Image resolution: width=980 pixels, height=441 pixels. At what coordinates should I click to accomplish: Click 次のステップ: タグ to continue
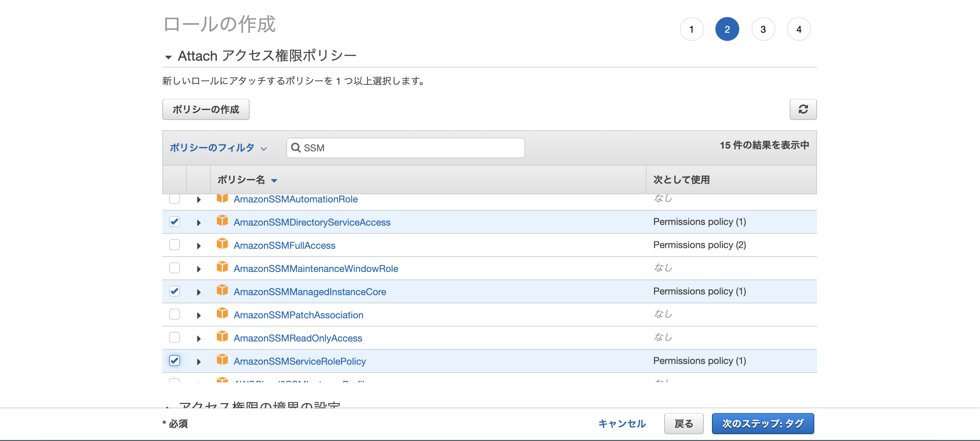[x=762, y=423]
